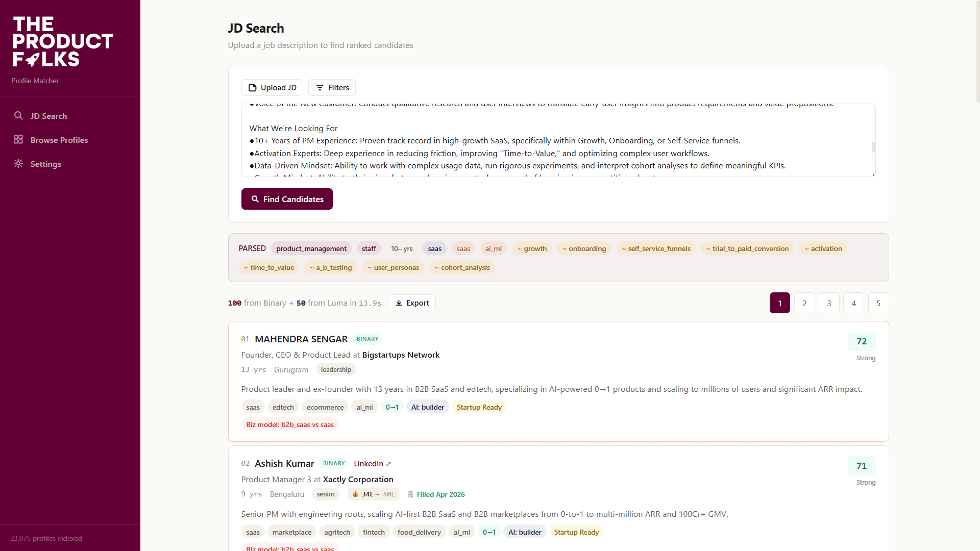Click the edtech tag
The width and height of the screenshot is (980, 551).
click(x=283, y=407)
